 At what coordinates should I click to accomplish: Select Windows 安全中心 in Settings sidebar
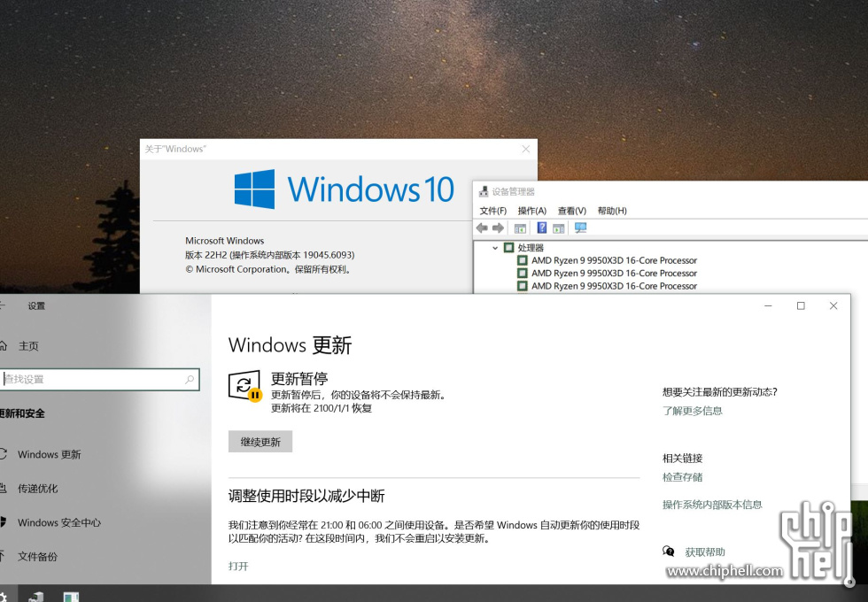click(59, 523)
